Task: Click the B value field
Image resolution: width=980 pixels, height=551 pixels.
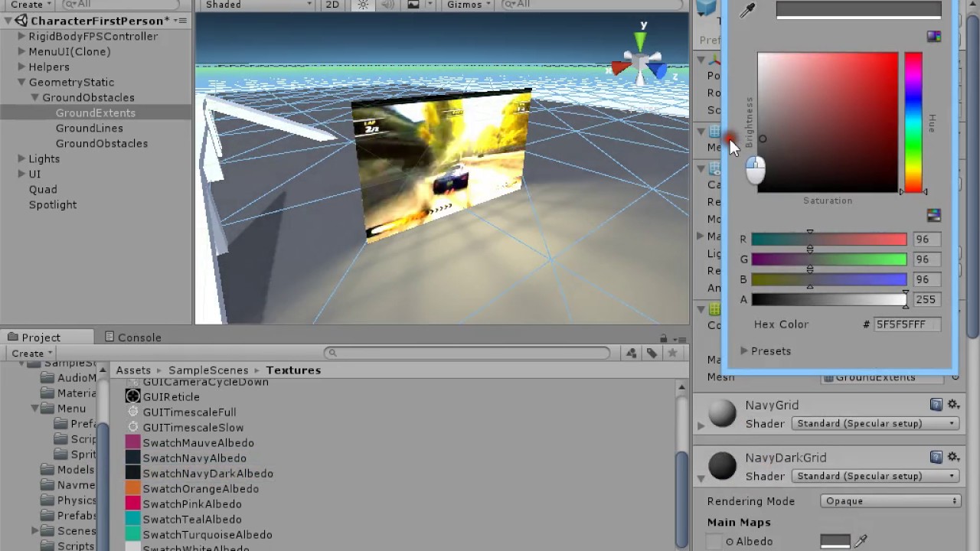Action: [x=926, y=279]
